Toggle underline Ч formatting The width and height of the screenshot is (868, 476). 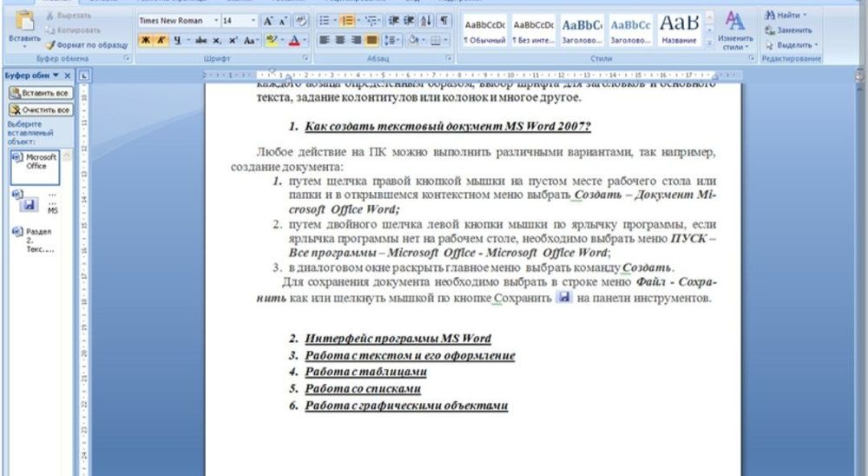177,41
